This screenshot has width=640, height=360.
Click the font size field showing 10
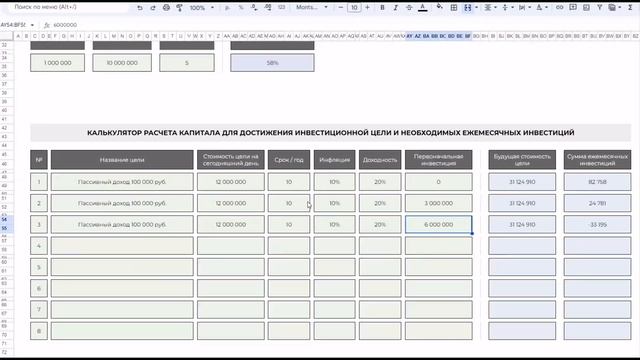coord(354,7)
